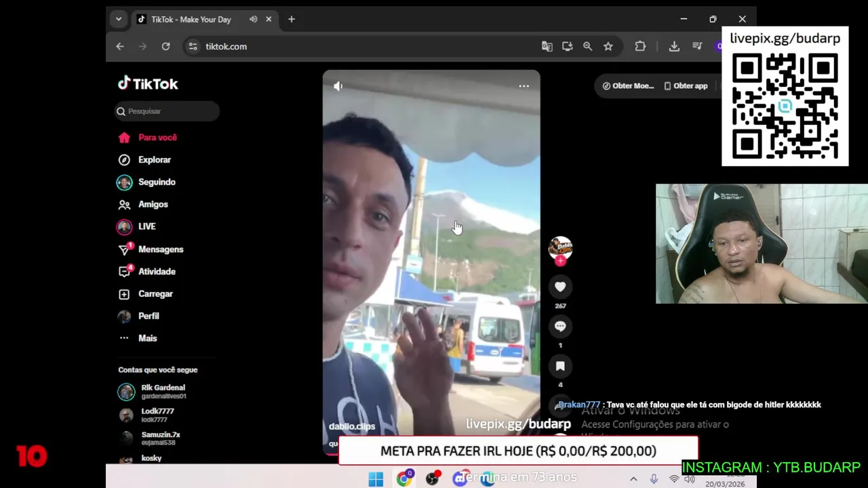Screen dimensions: 868x488
Task: Like the video with the heart
Action: (560, 287)
